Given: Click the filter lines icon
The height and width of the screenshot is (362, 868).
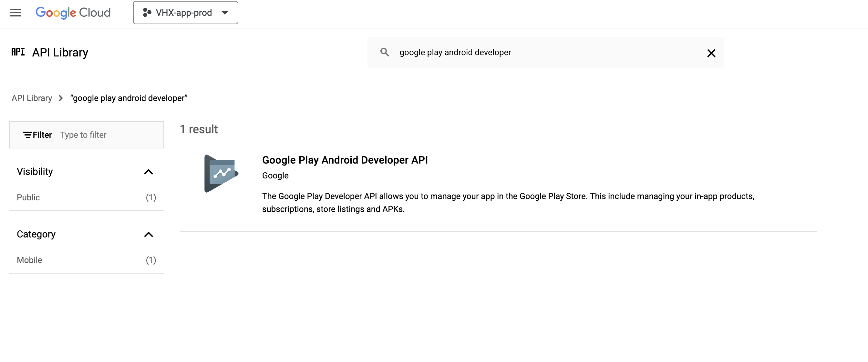Looking at the screenshot, I should click(x=28, y=135).
